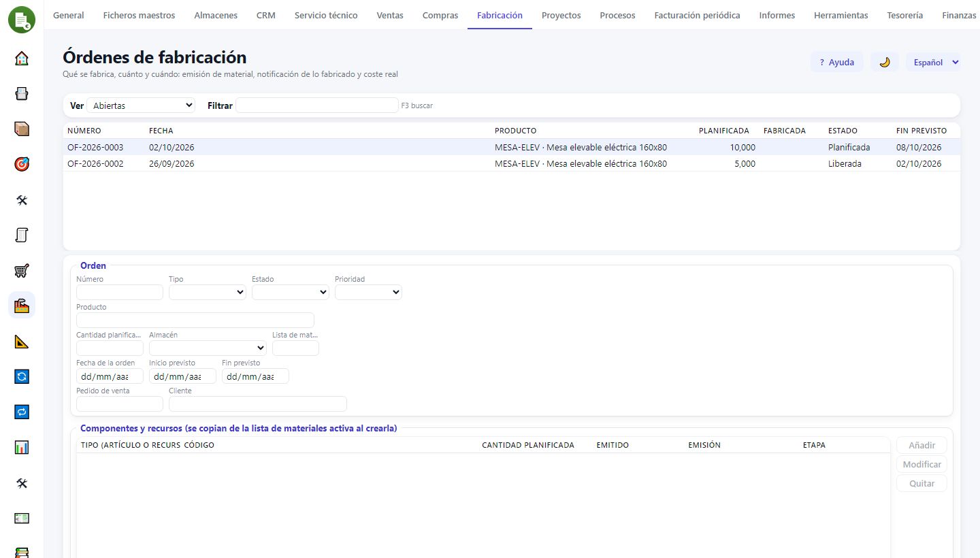
Task: Focus the Filtrar search field
Action: (316, 105)
